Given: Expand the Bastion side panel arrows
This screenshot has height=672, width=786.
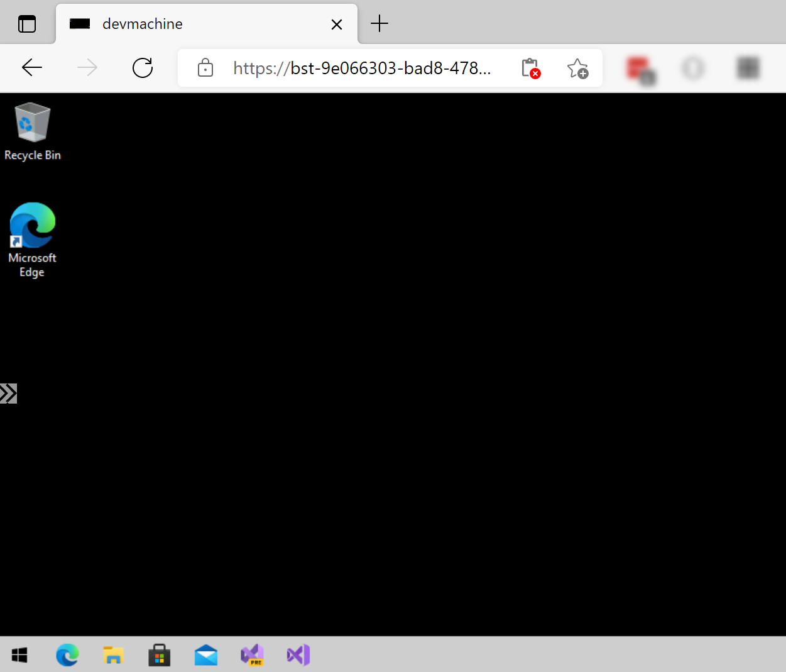Looking at the screenshot, I should tap(8, 394).
